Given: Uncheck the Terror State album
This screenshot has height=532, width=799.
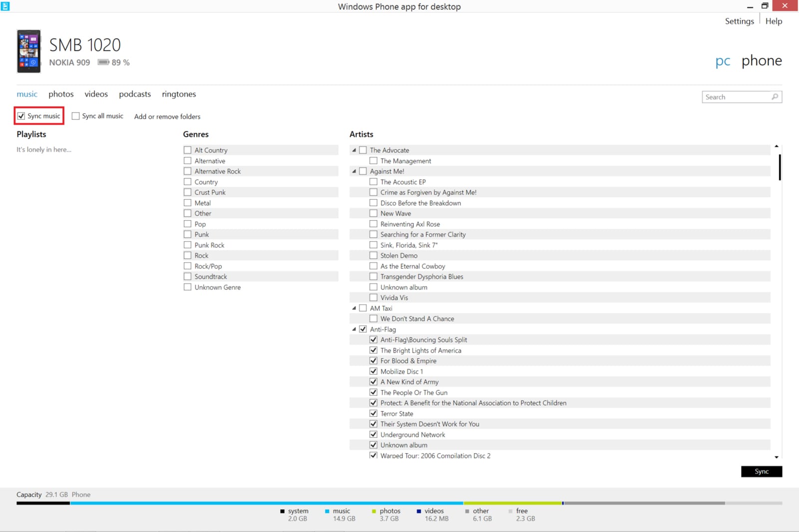Looking at the screenshot, I should pyautogui.click(x=374, y=413).
